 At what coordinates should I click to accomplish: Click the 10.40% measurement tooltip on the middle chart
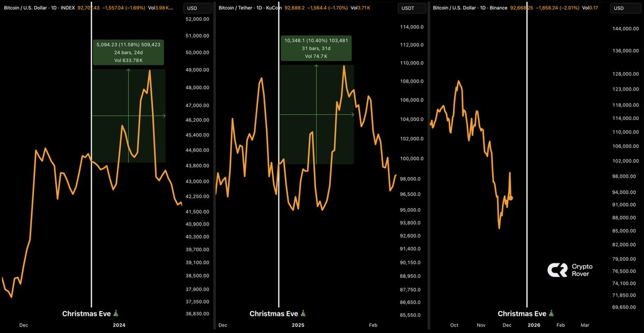tap(316, 48)
